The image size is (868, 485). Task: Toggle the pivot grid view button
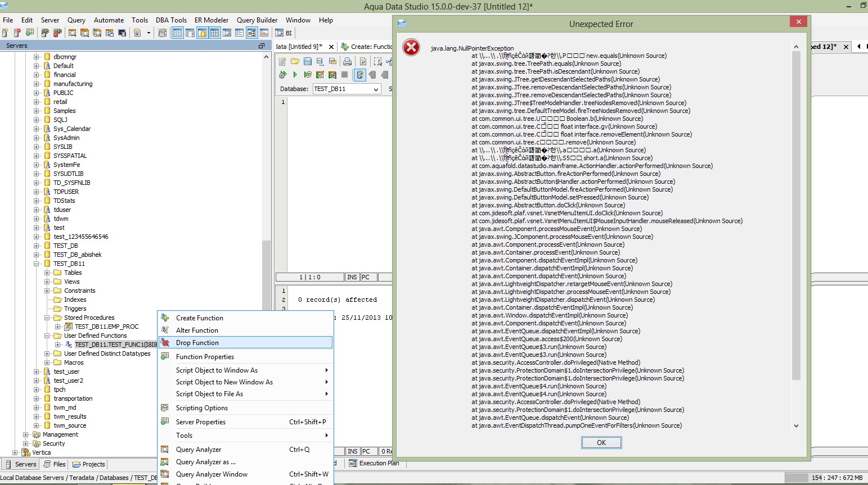click(227, 33)
